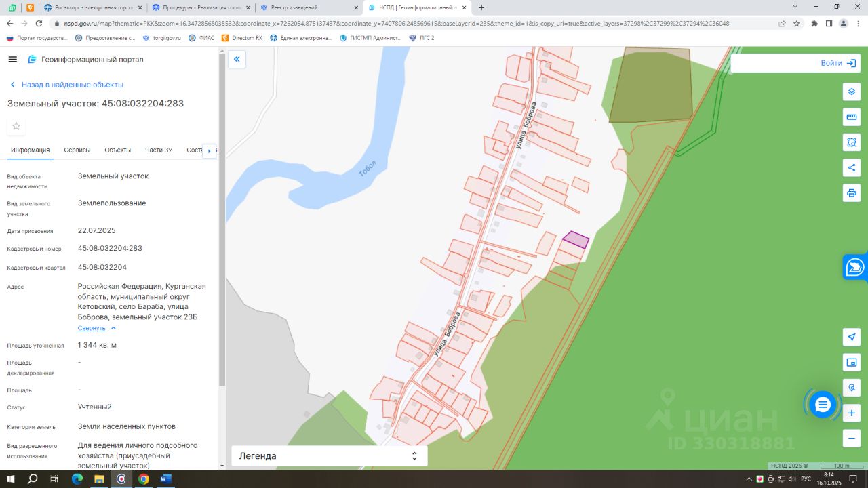This screenshot has width=868, height=488.
Task: Click the share map icon
Action: tap(852, 167)
